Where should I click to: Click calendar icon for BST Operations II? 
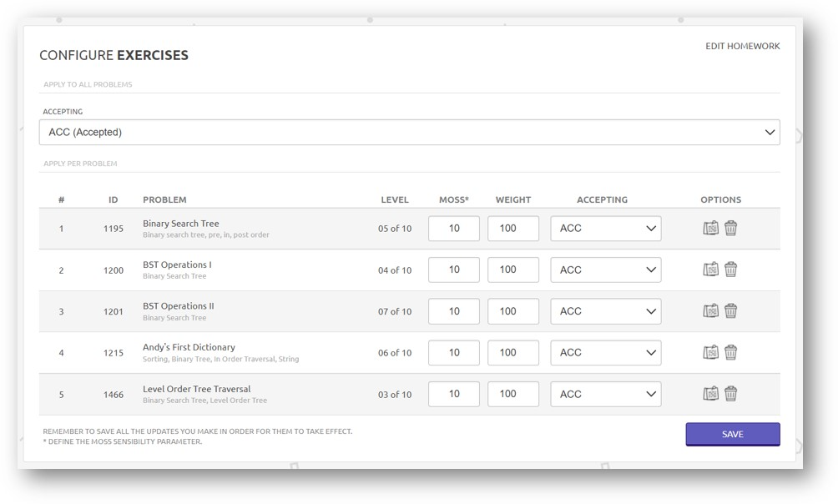coord(710,311)
